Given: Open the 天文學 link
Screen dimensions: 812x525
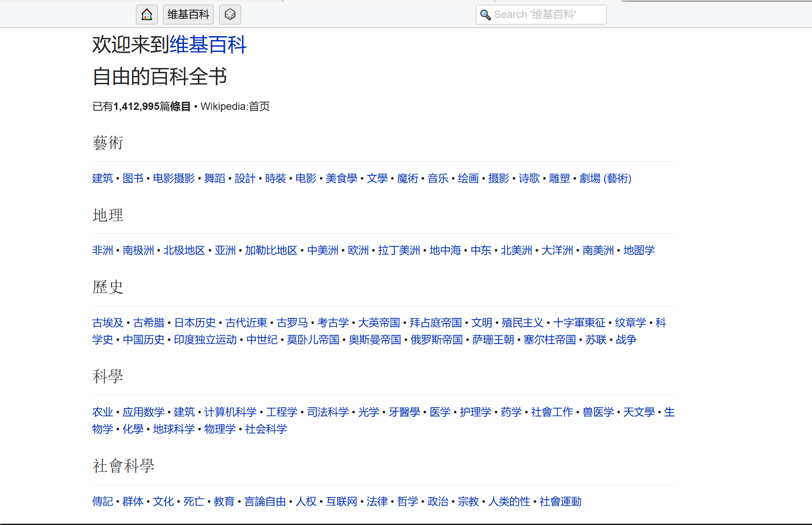Looking at the screenshot, I should point(639,412).
